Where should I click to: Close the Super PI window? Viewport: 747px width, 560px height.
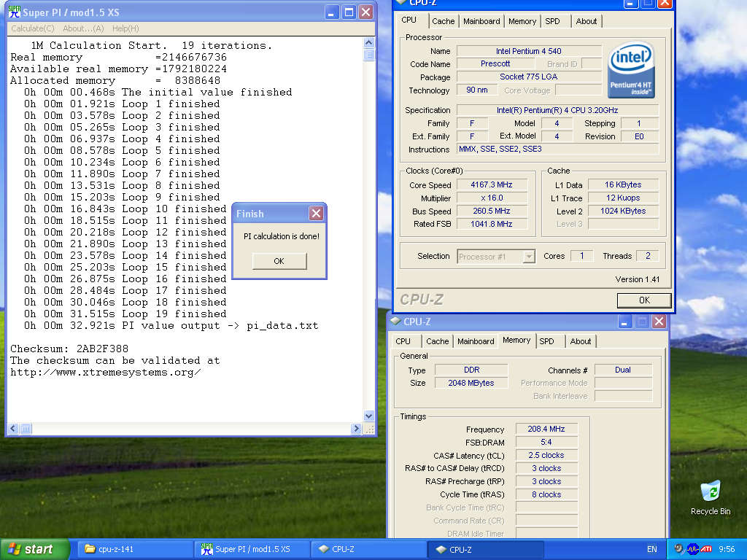366,12
